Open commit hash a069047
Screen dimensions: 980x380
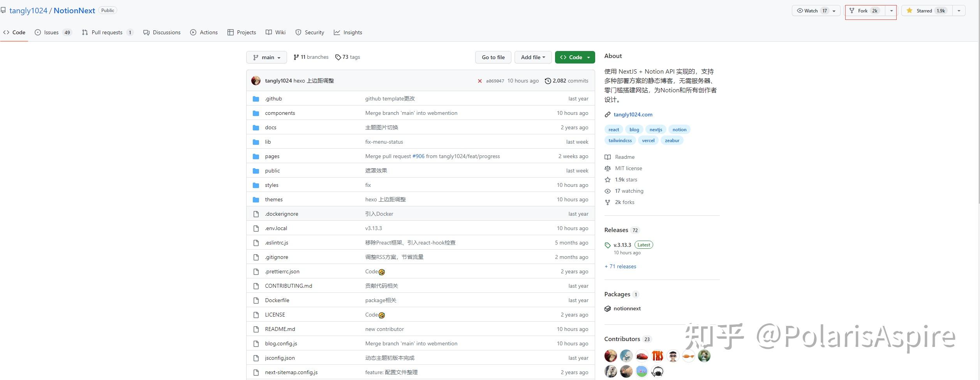[x=495, y=81]
